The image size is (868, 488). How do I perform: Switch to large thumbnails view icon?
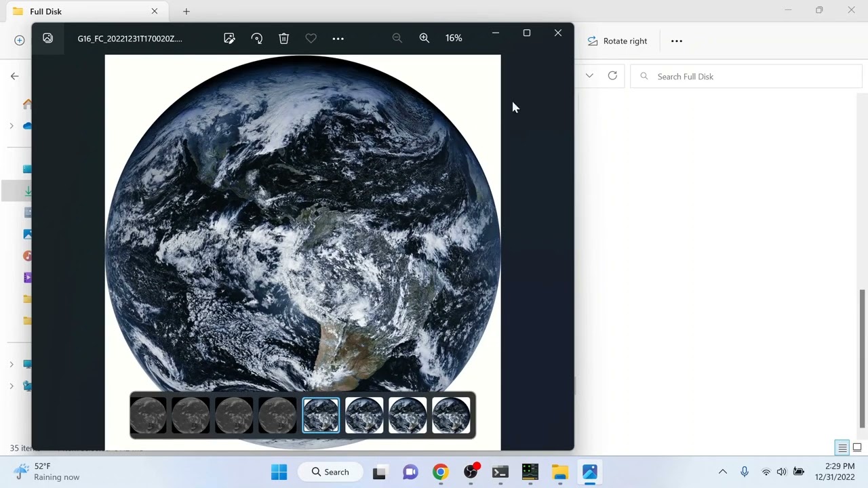pos(857,448)
